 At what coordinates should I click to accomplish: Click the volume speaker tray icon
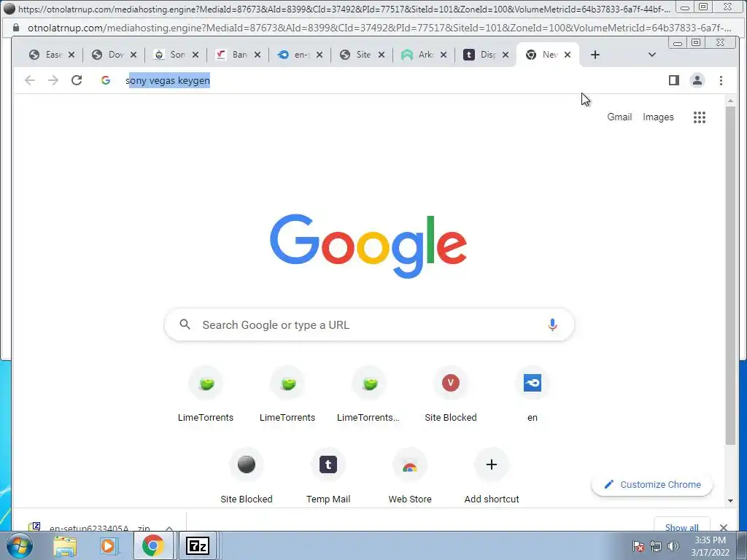(x=673, y=546)
